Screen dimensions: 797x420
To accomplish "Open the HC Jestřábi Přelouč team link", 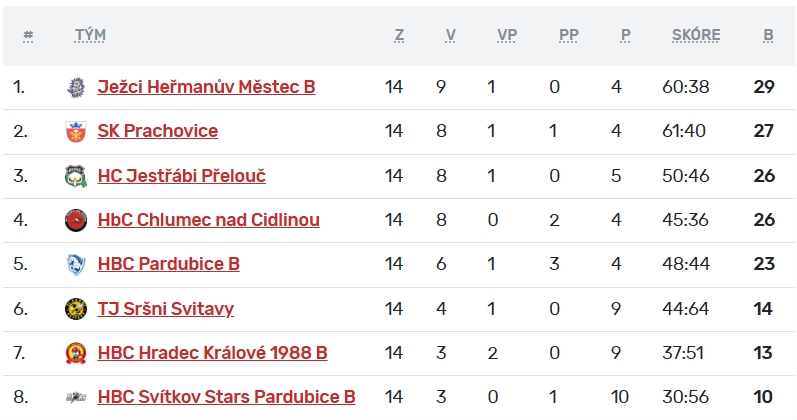I will click(181, 176).
